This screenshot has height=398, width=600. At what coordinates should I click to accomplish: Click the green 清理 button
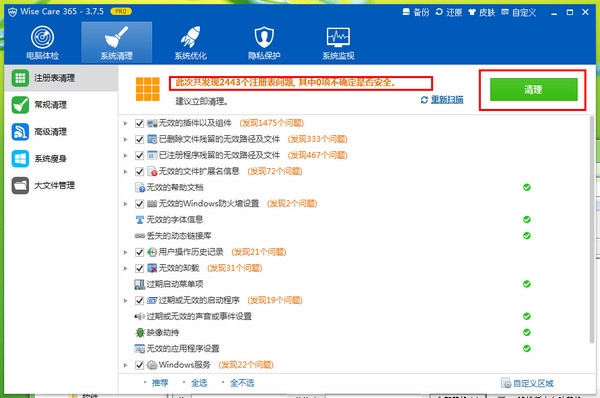click(533, 90)
